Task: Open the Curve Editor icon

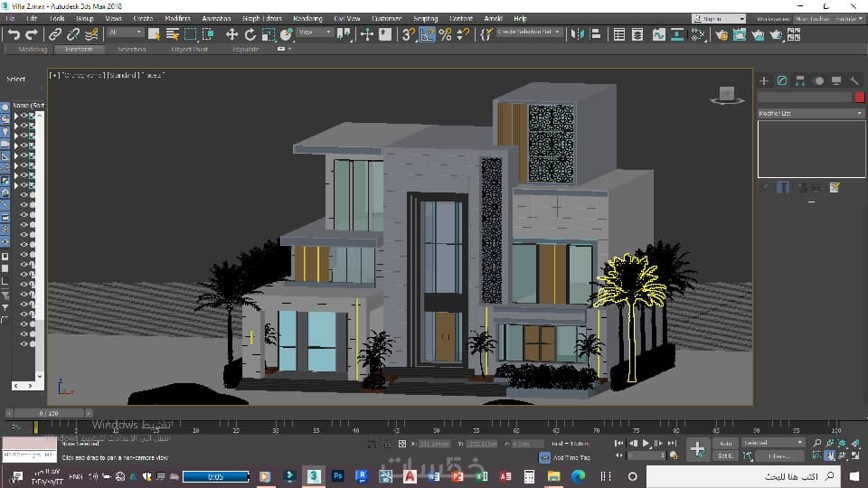Action: pyautogui.click(x=659, y=34)
